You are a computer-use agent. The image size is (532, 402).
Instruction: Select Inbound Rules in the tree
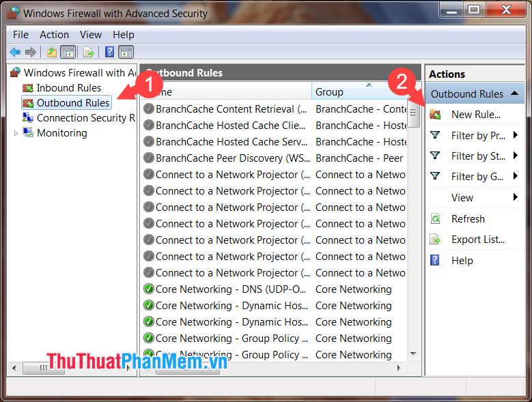pyautogui.click(x=69, y=88)
